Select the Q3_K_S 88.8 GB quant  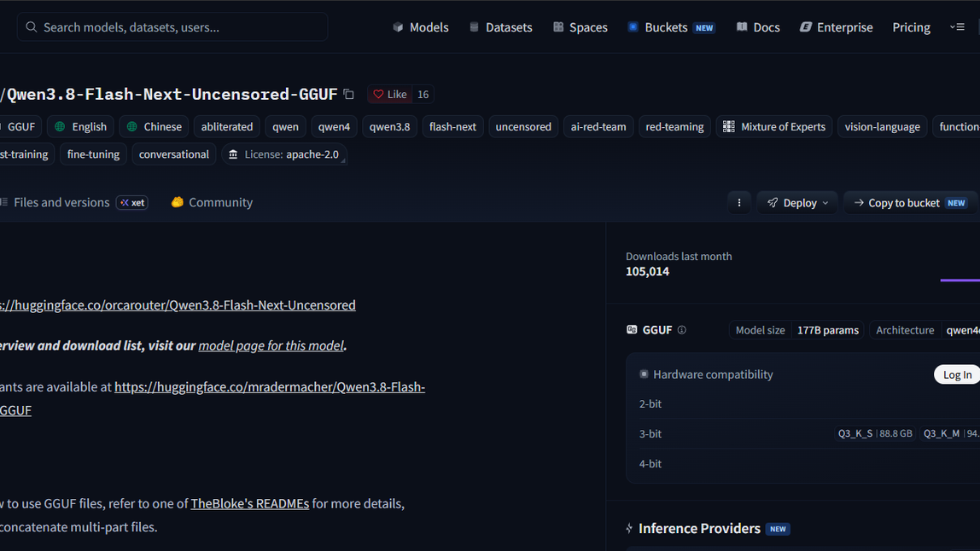[x=874, y=433]
